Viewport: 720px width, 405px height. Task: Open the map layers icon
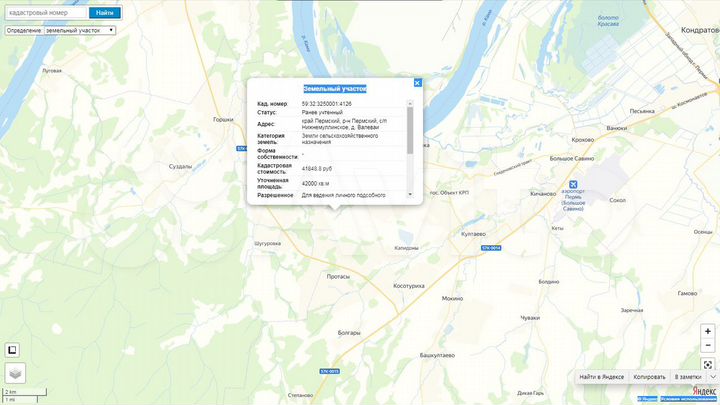(14, 372)
